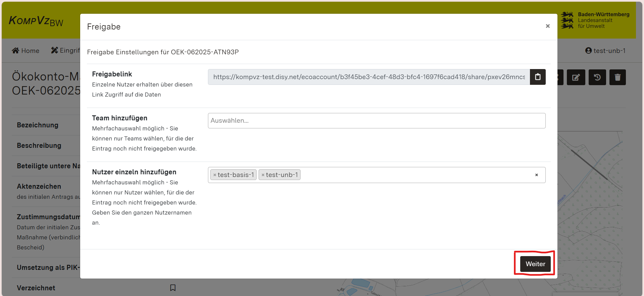Viewport: 644px width, 296px height.
Task: Click the bookmark icon next to Verzeichnet
Action: click(173, 288)
